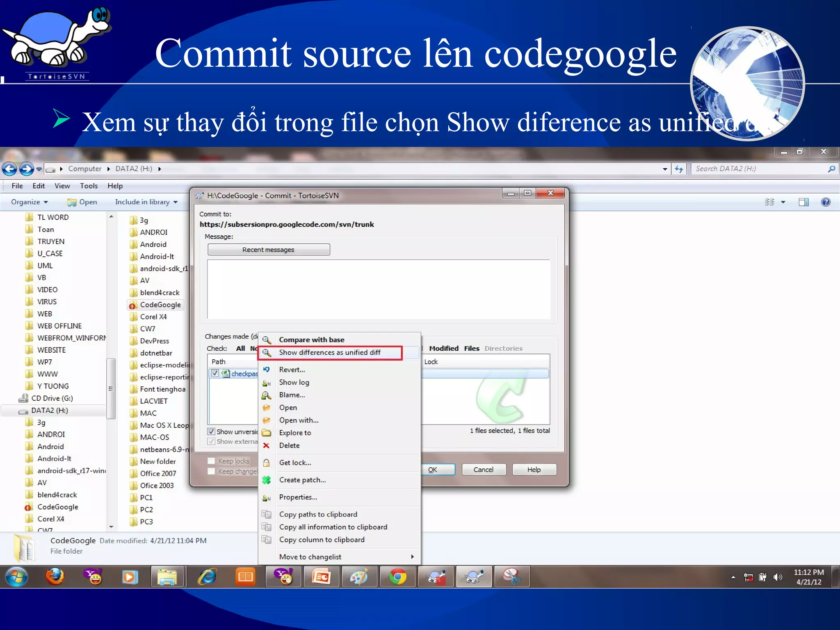Click the Modified check link
This screenshot has height=630, width=840.
click(x=444, y=348)
